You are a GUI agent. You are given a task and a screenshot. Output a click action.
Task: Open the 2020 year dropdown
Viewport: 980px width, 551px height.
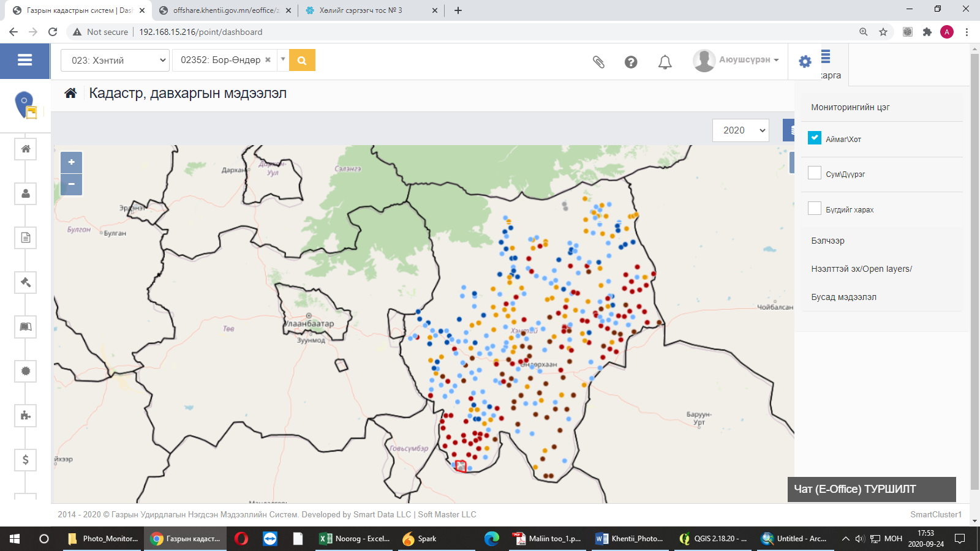pyautogui.click(x=741, y=130)
